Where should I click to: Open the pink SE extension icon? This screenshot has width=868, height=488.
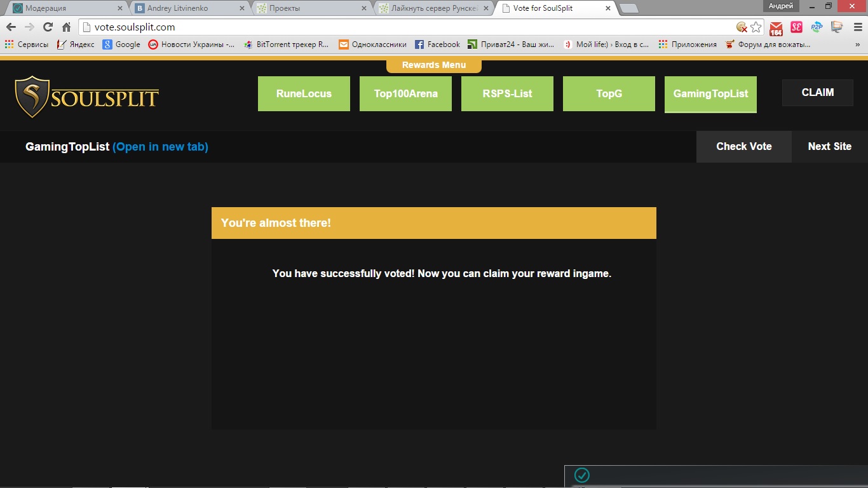pos(796,27)
